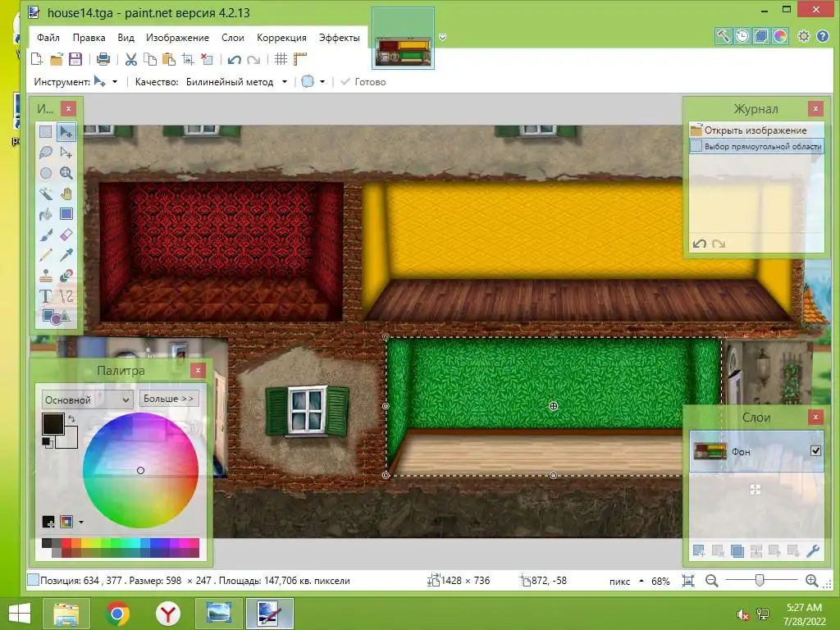Toggle the Colors window button
This screenshot has width=840, height=630.
(780, 36)
